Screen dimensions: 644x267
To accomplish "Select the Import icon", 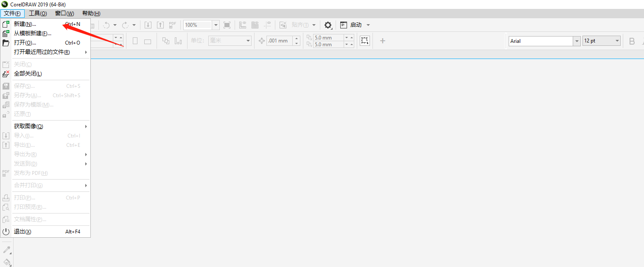I will coord(148,25).
